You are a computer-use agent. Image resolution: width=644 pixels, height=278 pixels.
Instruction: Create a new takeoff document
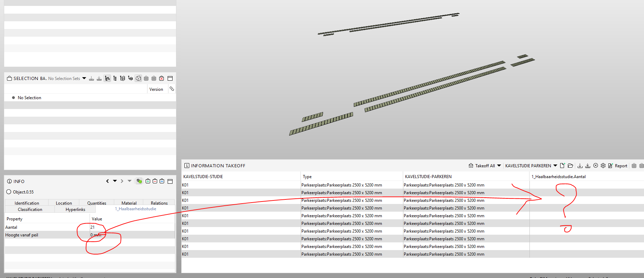click(x=562, y=166)
